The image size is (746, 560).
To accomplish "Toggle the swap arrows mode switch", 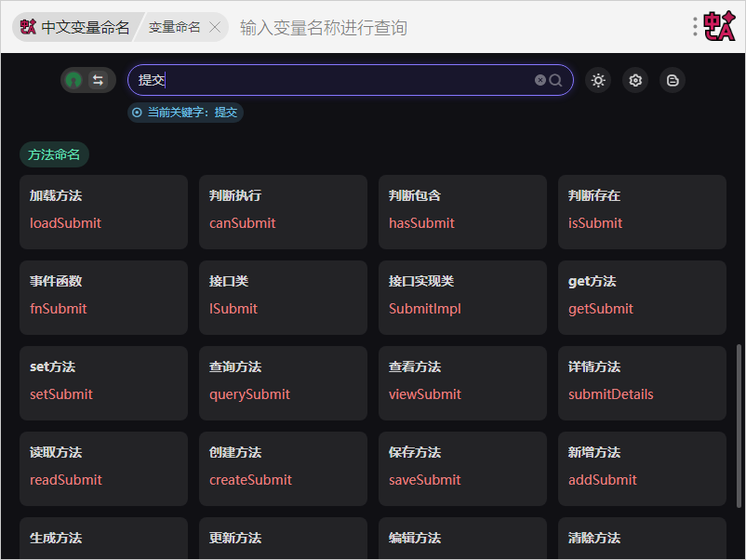I will tap(98, 80).
